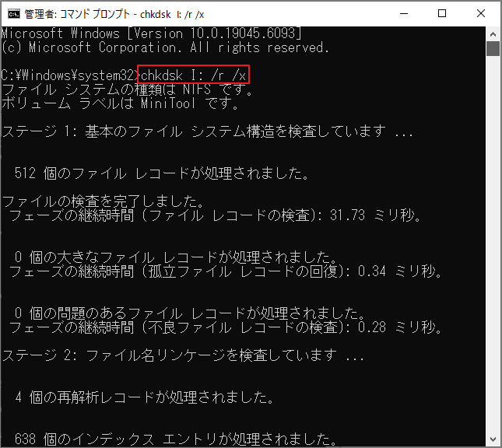Image resolution: width=502 pixels, height=448 pixels.
Task: Minimize the Command Prompt window
Action: point(404,14)
